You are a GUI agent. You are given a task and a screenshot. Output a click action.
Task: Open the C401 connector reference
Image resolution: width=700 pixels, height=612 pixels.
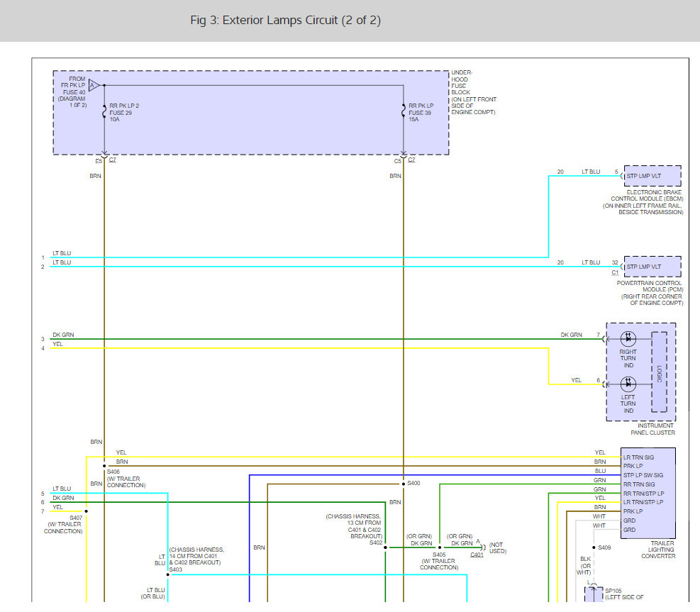[477, 555]
